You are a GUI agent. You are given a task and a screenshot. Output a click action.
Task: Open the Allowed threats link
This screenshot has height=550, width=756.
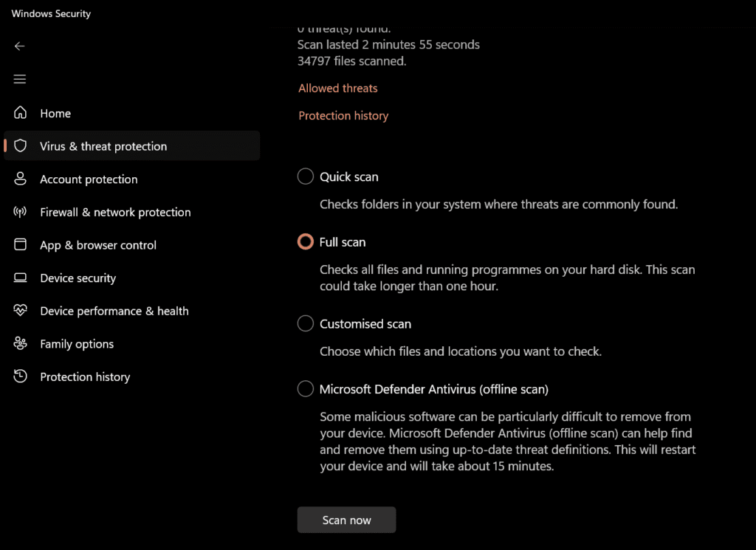pyautogui.click(x=337, y=88)
